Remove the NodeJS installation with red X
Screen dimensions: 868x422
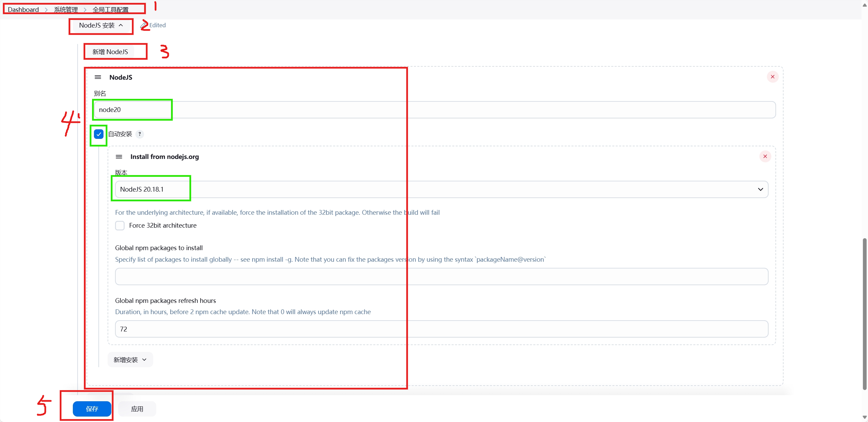pos(772,77)
